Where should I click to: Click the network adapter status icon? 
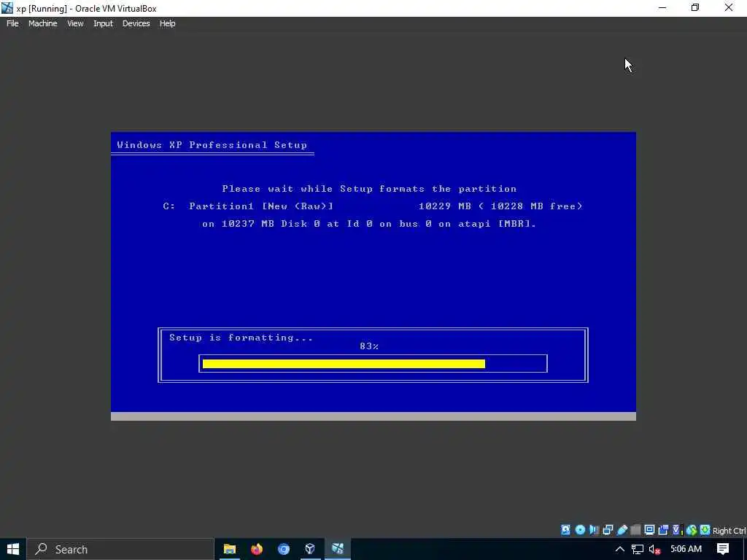click(x=608, y=530)
